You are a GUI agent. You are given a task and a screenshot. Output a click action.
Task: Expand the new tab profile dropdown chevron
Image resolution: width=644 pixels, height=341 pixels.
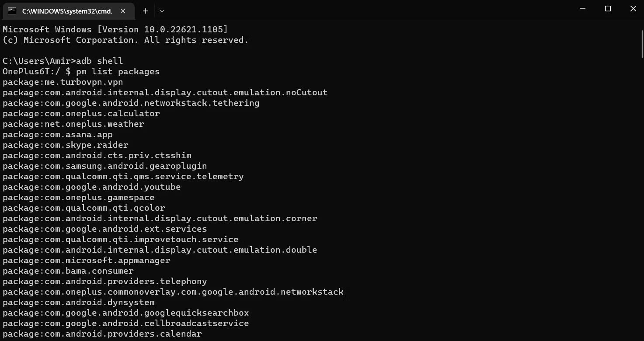tap(162, 11)
